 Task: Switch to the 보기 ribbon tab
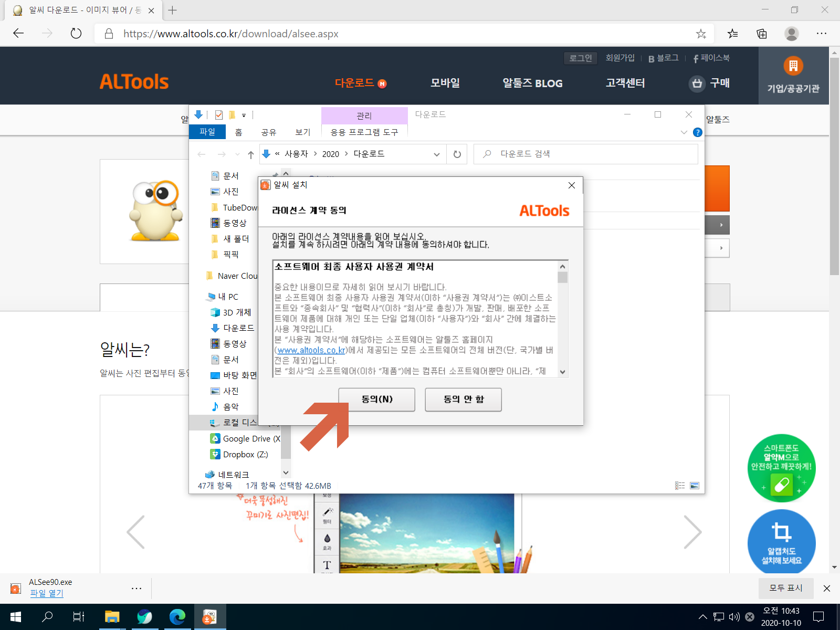tap(303, 132)
